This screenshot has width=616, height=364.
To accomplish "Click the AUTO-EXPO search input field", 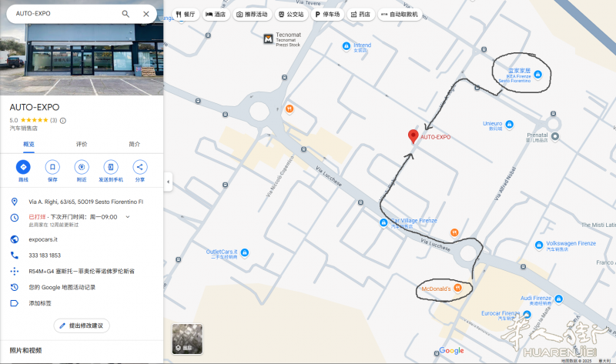I will tap(65, 14).
